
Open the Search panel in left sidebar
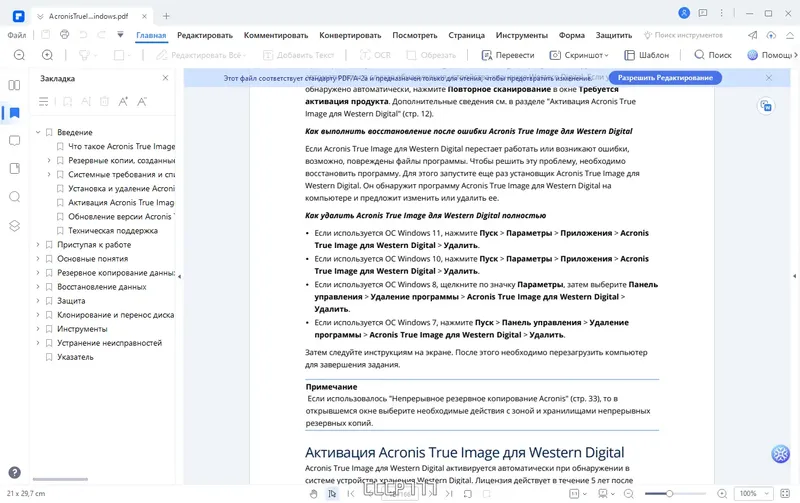coord(14,197)
